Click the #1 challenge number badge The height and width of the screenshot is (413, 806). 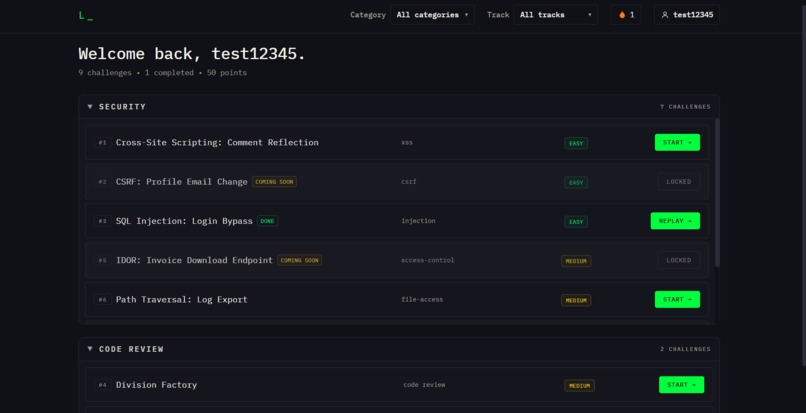[102, 142]
